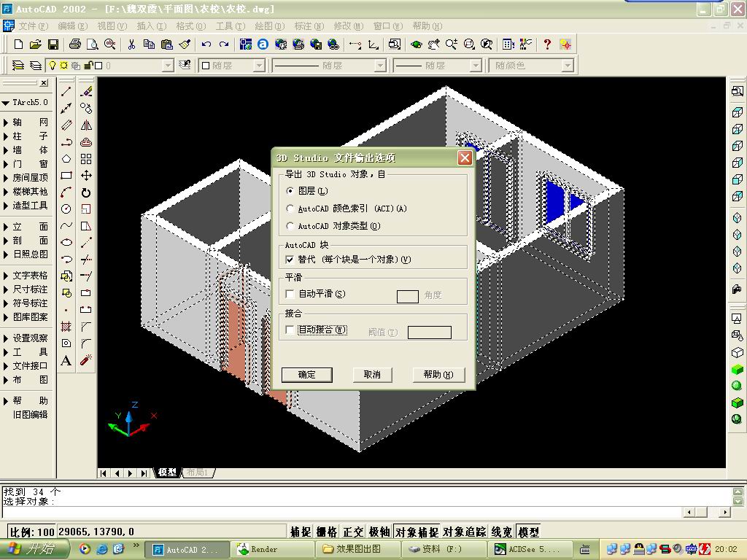
Task: Click the Paste clipboard icon
Action: (x=167, y=44)
